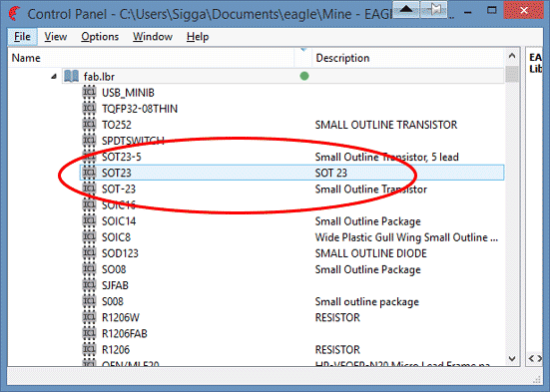Select the USB_MINIB package entry
The height and width of the screenshot is (392, 550).
128,93
